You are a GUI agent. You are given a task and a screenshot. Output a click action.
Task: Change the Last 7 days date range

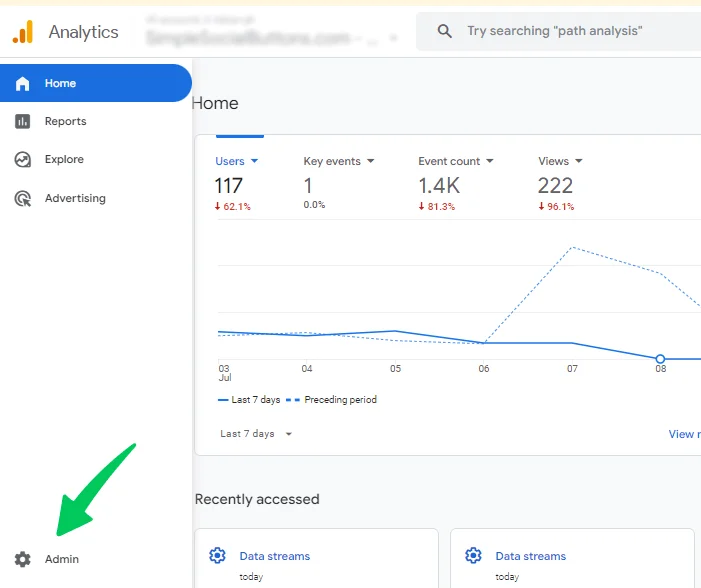click(256, 434)
